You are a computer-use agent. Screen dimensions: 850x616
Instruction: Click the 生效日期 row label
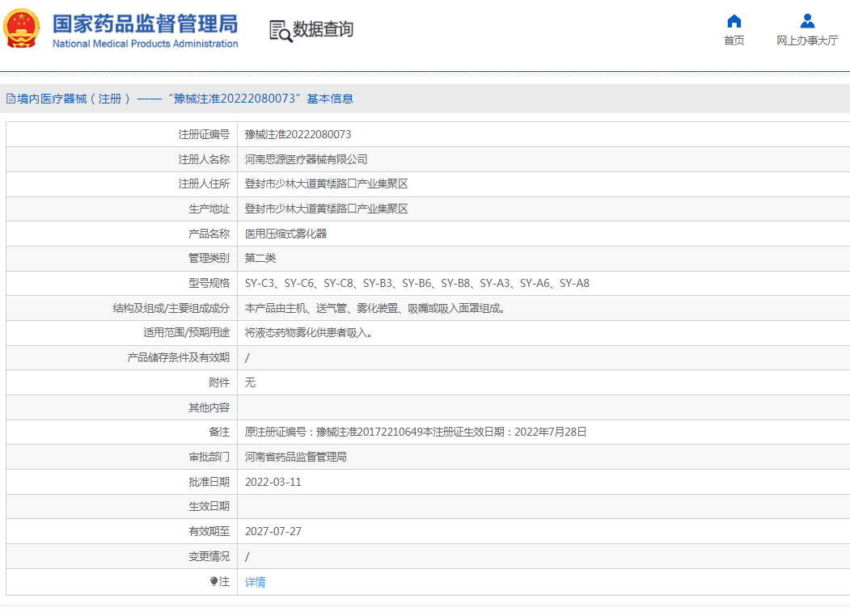[209, 506]
